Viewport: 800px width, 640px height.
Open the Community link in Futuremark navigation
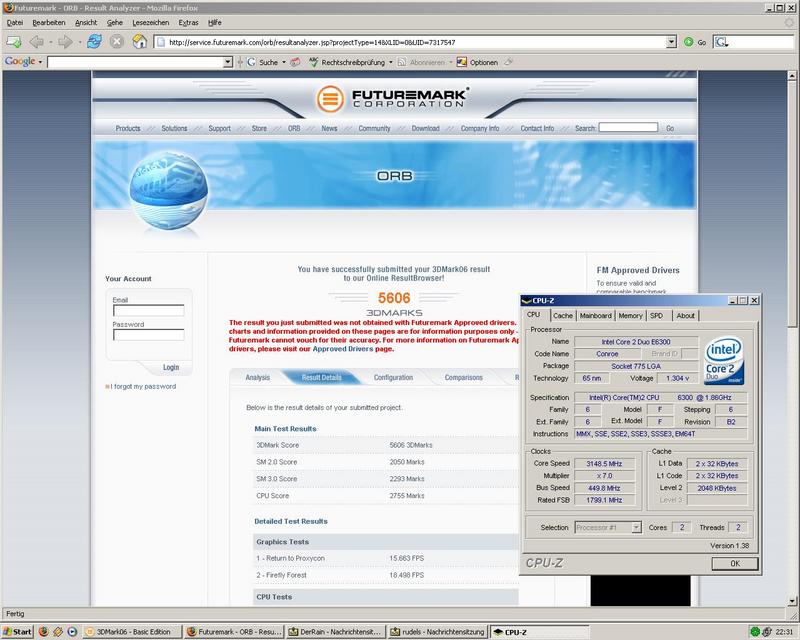point(374,129)
